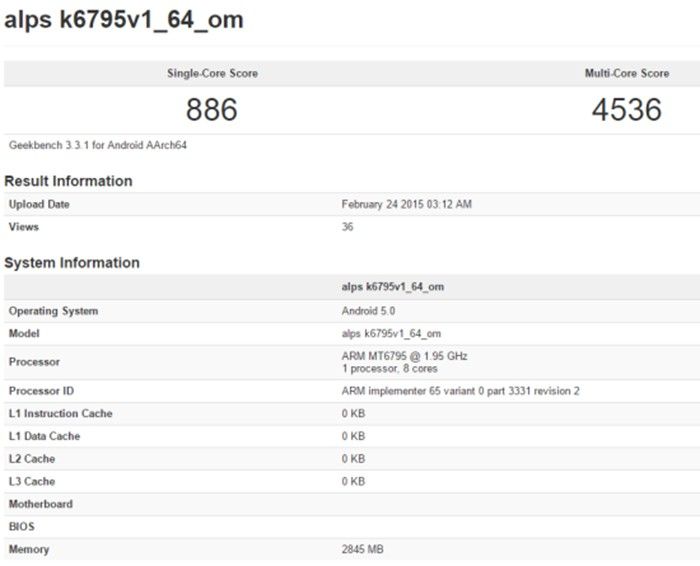Click the BIOS label
The width and height of the screenshot is (700, 566).
click(x=22, y=527)
